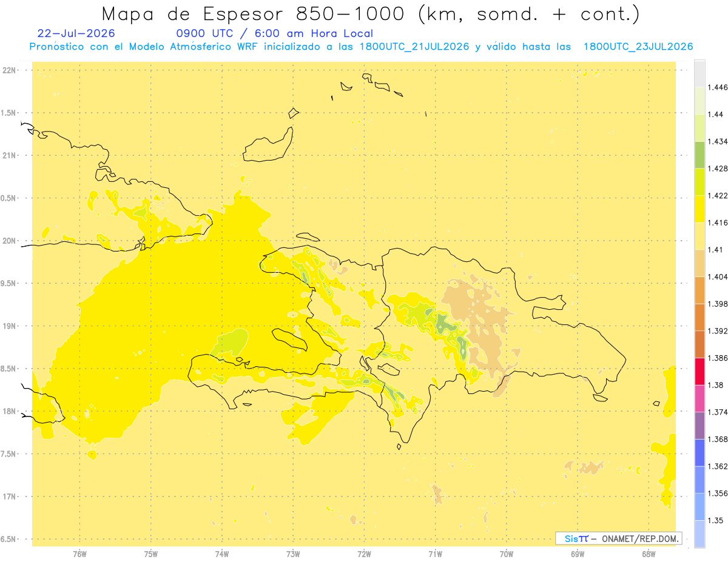728x562 pixels.
Task: Click the longitude label '71W'
Action: [x=435, y=554]
